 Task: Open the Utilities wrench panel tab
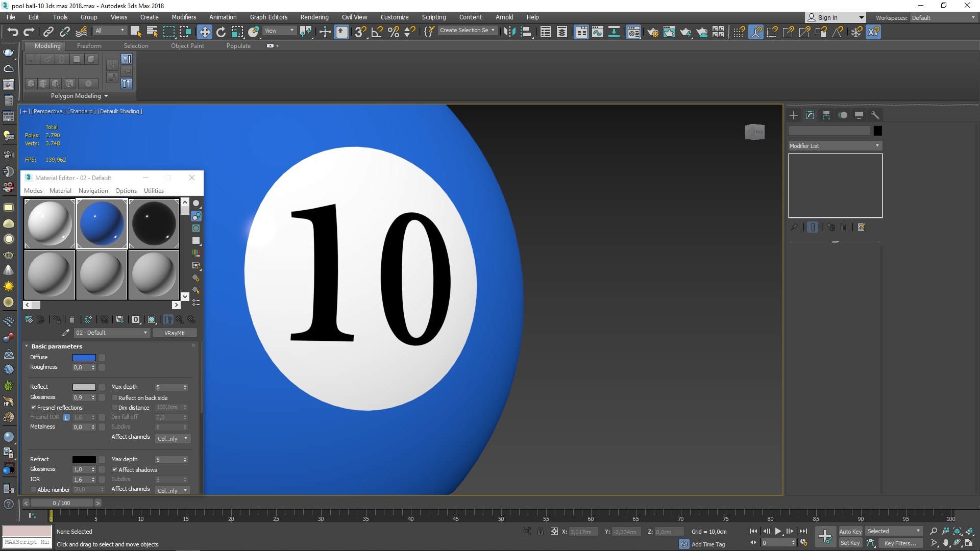pos(875,115)
